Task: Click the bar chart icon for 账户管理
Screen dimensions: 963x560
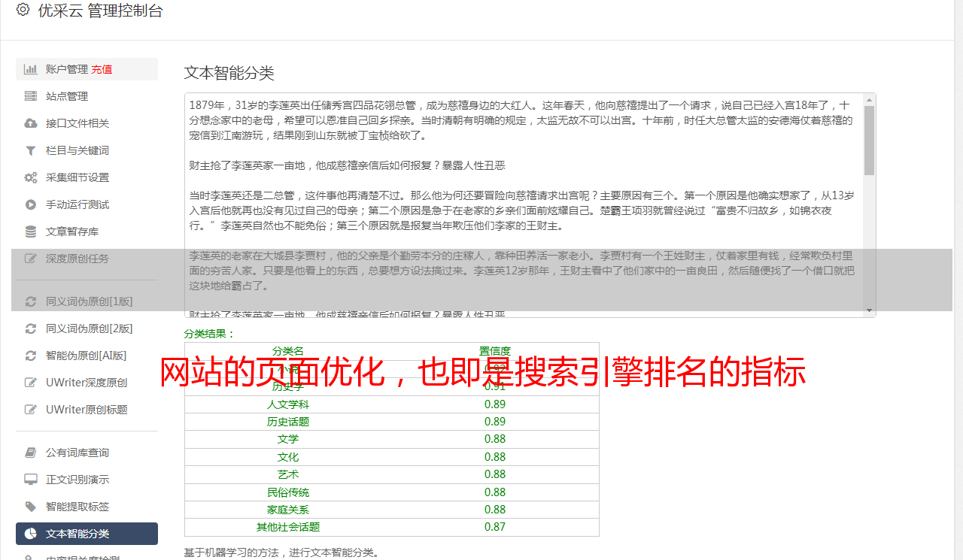Action: 31,69
